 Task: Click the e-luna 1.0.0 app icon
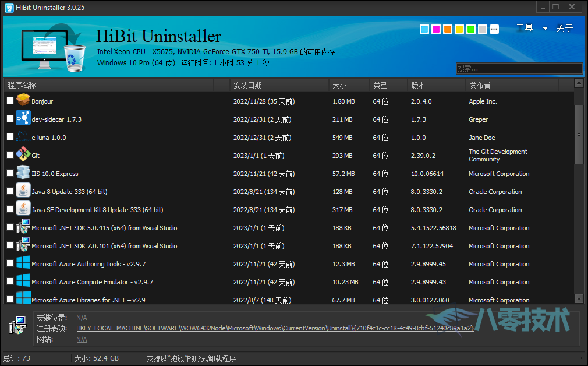pos(23,136)
